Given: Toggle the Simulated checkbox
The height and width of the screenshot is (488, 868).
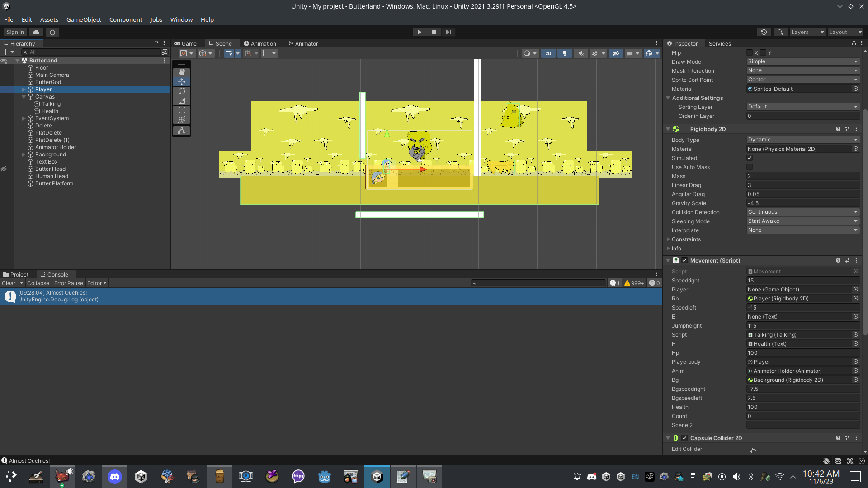Looking at the screenshot, I should click(x=750, y=158).
